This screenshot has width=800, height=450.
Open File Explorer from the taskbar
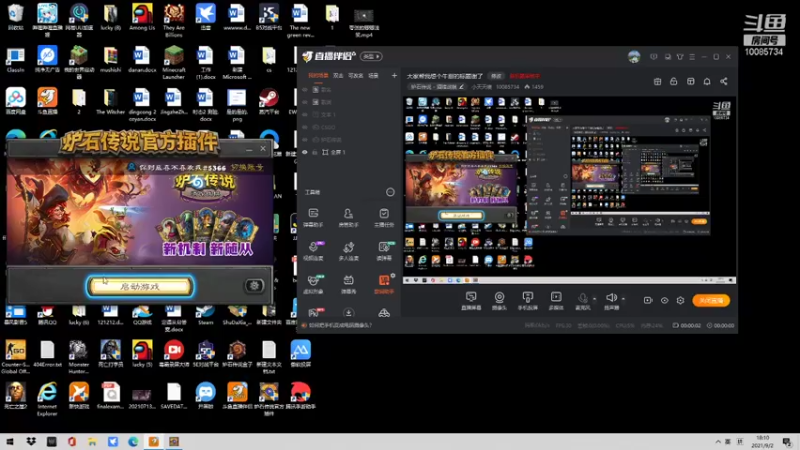click(92, 441)
